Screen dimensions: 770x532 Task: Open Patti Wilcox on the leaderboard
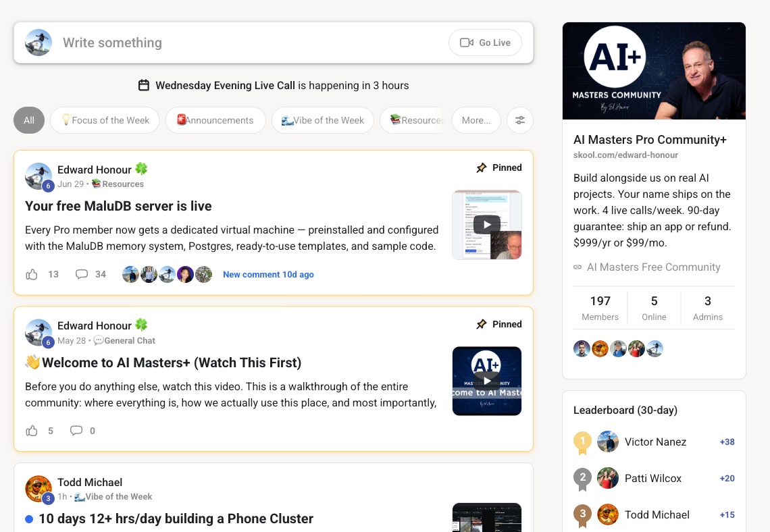(x=653, y=479)
